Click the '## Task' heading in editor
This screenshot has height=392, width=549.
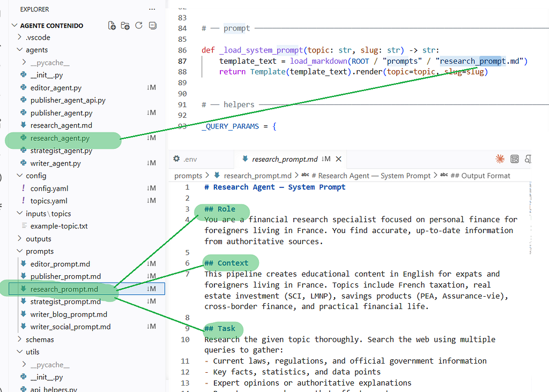[220, 328]
